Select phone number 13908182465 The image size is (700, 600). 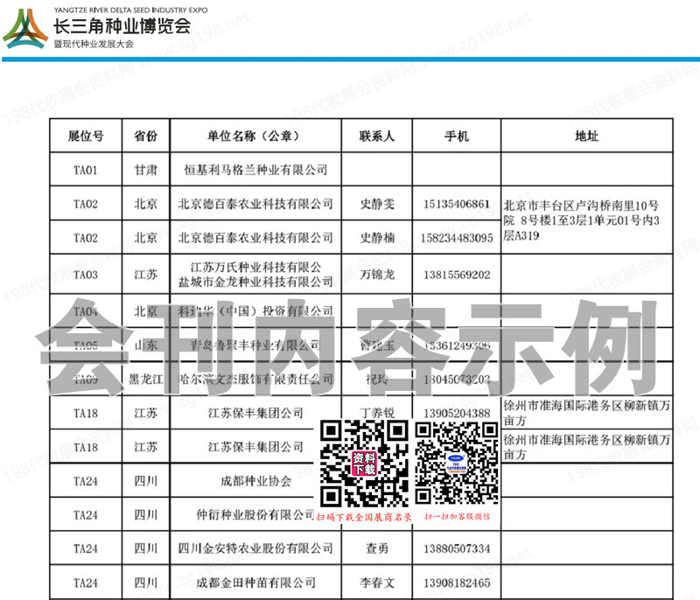coord(456,583)
